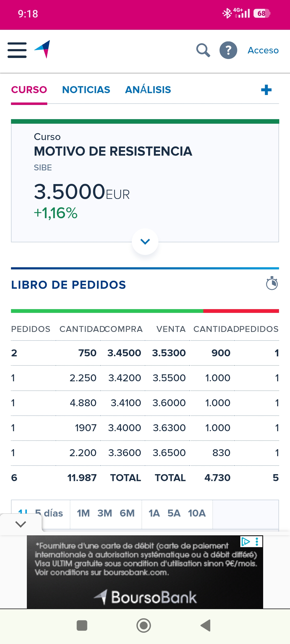The image size is (290, 644).
Task: Click the Acceso login link
Action: click(x=263, y=50)
